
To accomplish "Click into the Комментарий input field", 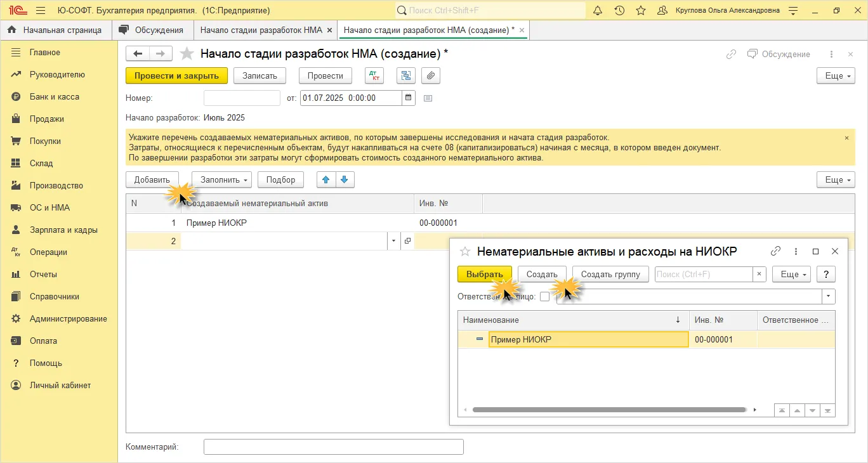I will click(x=334, y=447).
